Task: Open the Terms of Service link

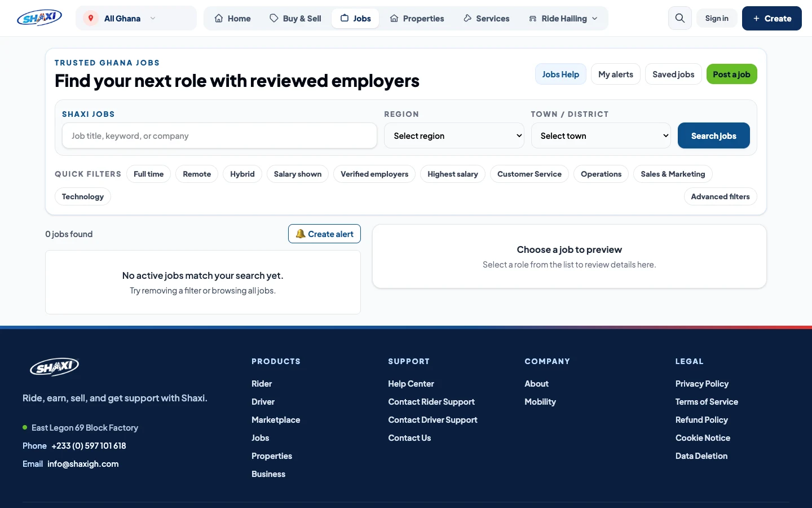Action: pos(707,402)
